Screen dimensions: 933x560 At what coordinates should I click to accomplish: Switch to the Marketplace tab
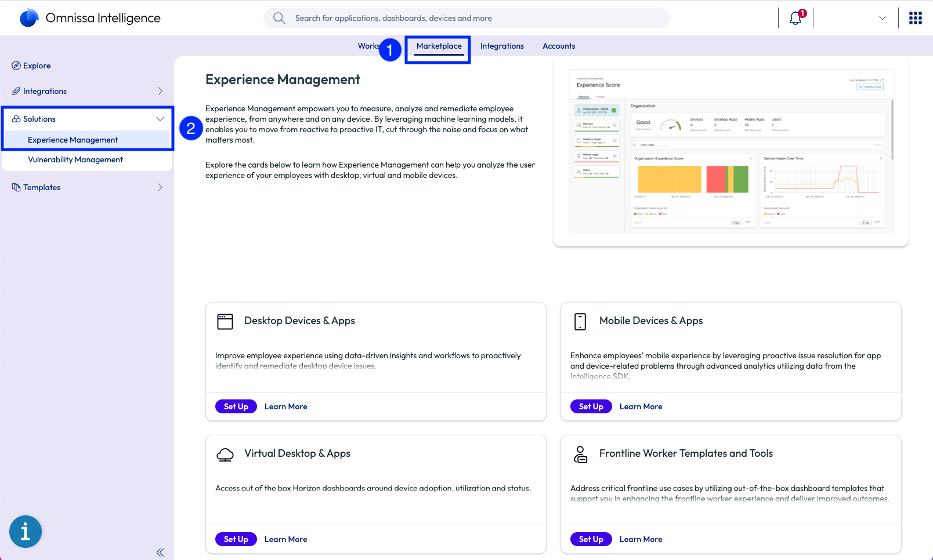coord(439,46)
